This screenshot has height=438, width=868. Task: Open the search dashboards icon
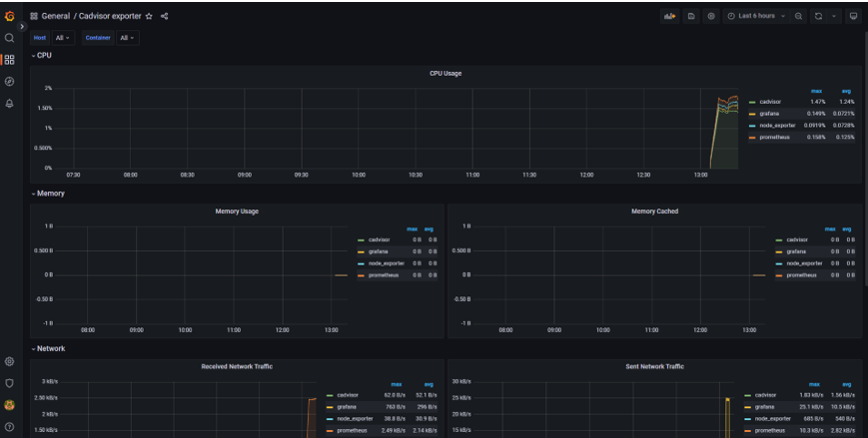[9, 38]
